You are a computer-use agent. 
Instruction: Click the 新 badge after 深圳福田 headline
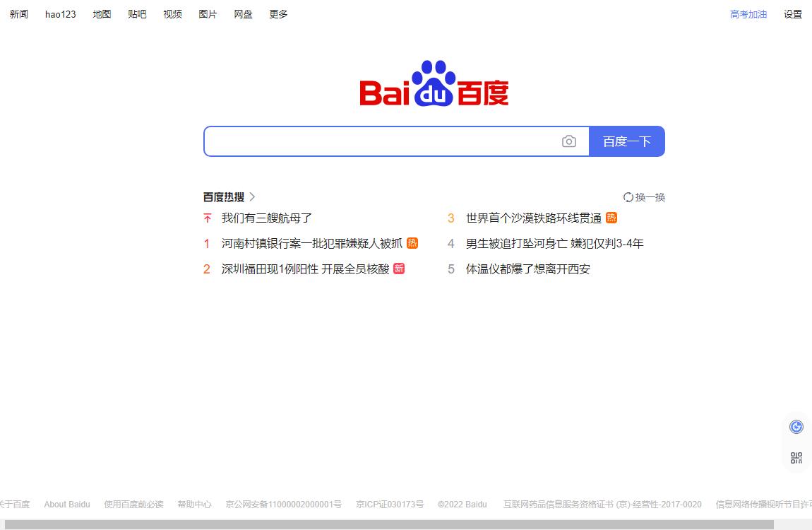point(399,269)
